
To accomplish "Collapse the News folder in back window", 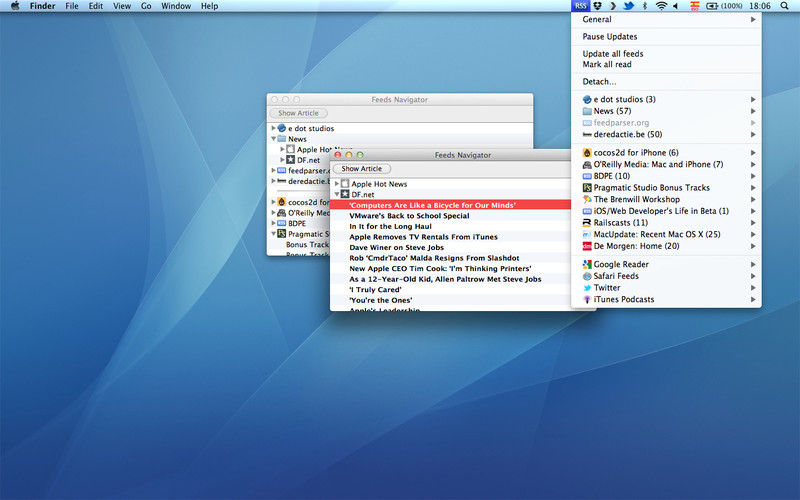I will [273, 139].
